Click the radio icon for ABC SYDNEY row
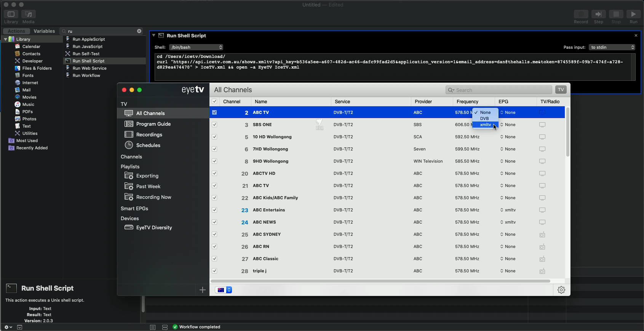This screenshot has width=644, height=331. click(542, 234)
